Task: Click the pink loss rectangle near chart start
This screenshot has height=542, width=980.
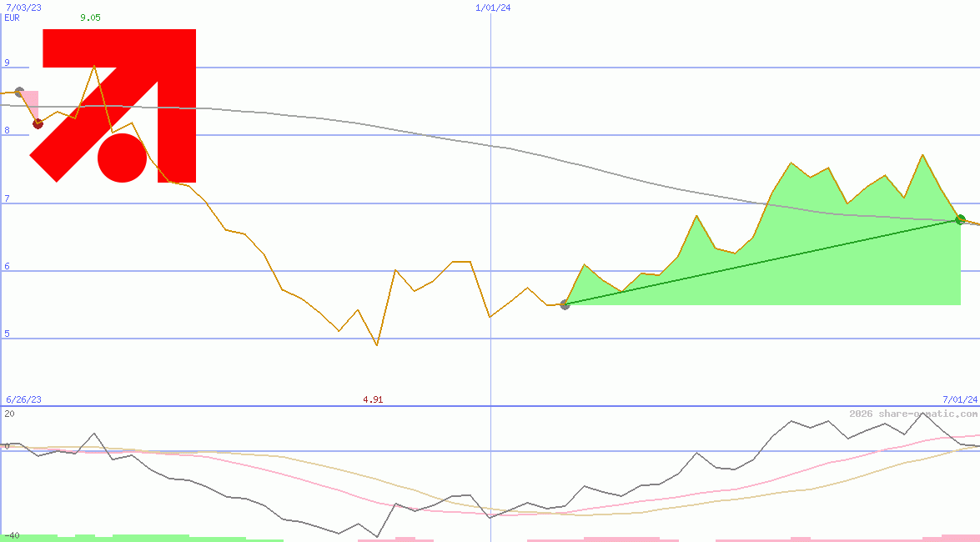Action: [30, 106]
